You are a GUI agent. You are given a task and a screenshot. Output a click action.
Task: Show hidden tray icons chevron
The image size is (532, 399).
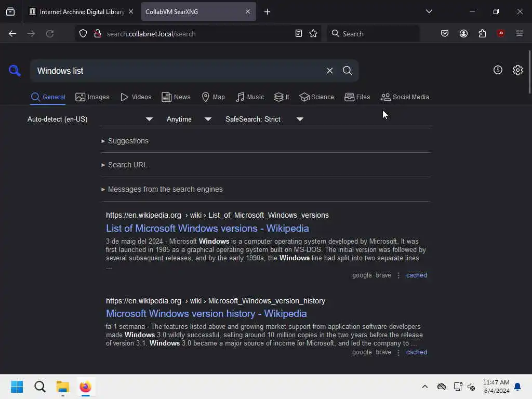click(425, 387)
